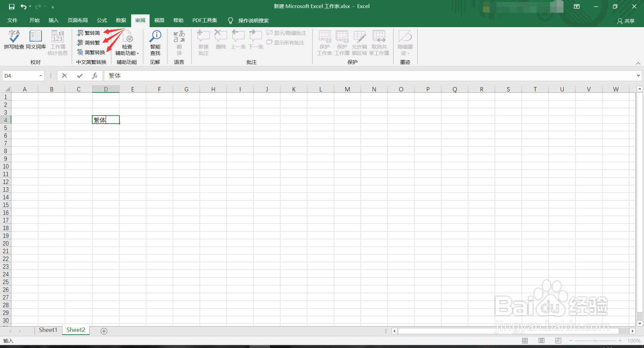Expand the formula bar dropdown arrow

pyautogui.click(x=638, y=76)
